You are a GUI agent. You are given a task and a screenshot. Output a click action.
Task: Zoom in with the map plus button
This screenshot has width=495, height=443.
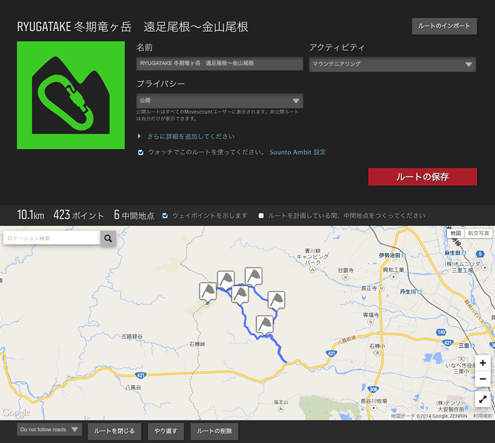[x=482, y=363]
